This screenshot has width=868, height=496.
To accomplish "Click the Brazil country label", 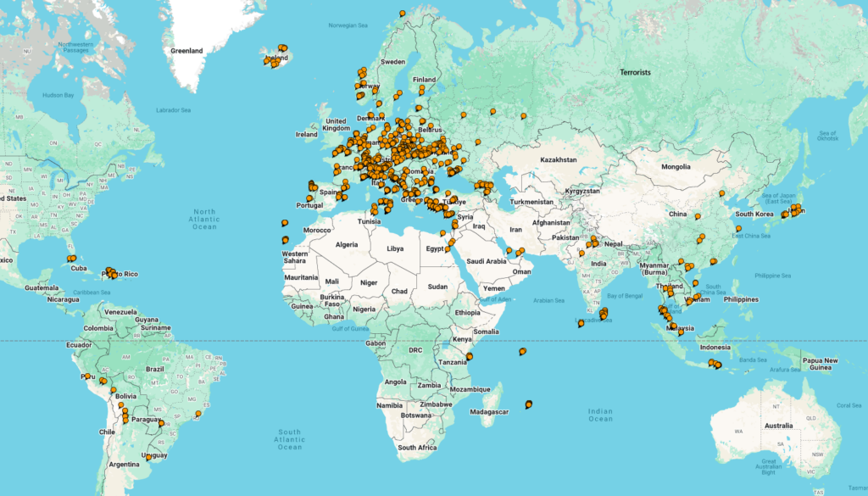I will point(154,369).
